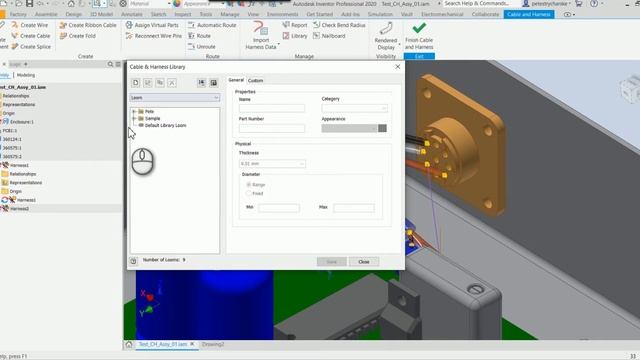Image resolution: width=640 pixels, height=360 pixels.
Task: Click the shopping cart icon in title bar
Action: (x=579, y=4)
